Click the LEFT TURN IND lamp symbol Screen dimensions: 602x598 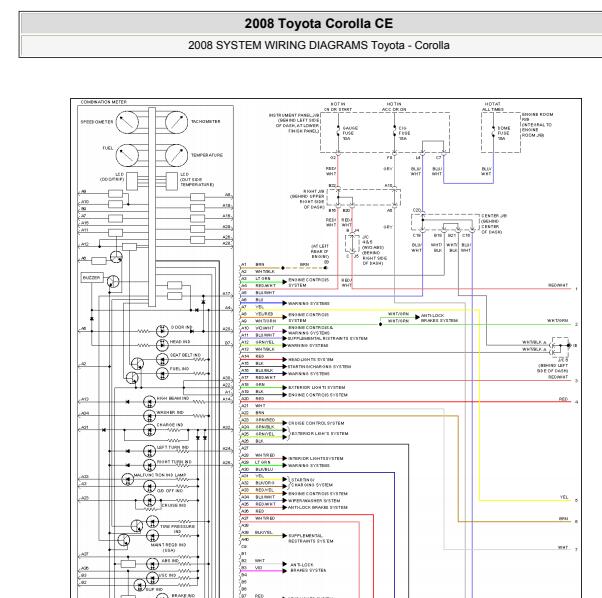(x=149, y=451)
